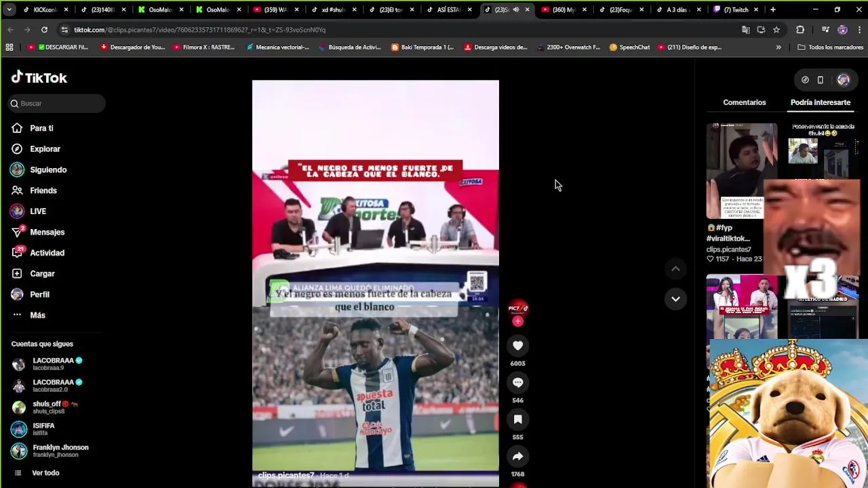Screen dimensions: 868x488
Task: Click the translate page icon
Action: click(746, 30)
